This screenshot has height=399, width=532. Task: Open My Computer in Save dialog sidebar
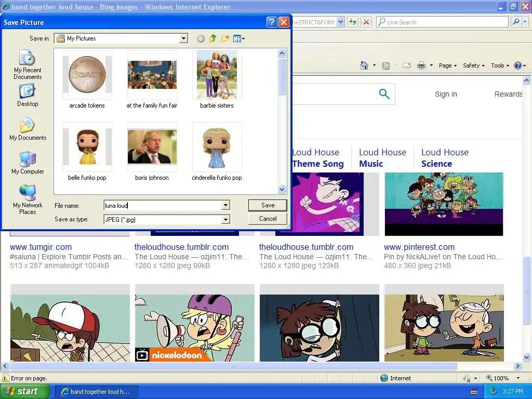tap(28, 163)
